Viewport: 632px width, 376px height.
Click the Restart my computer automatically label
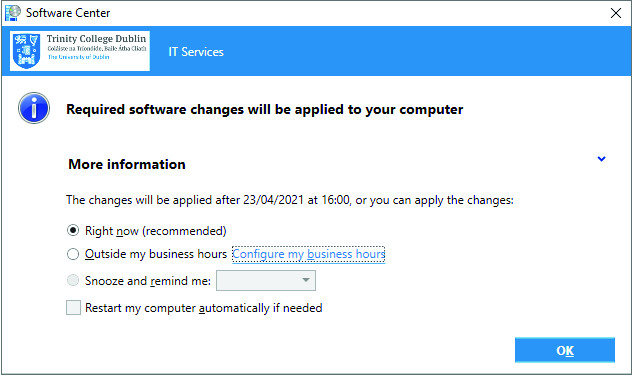(204, 308)
